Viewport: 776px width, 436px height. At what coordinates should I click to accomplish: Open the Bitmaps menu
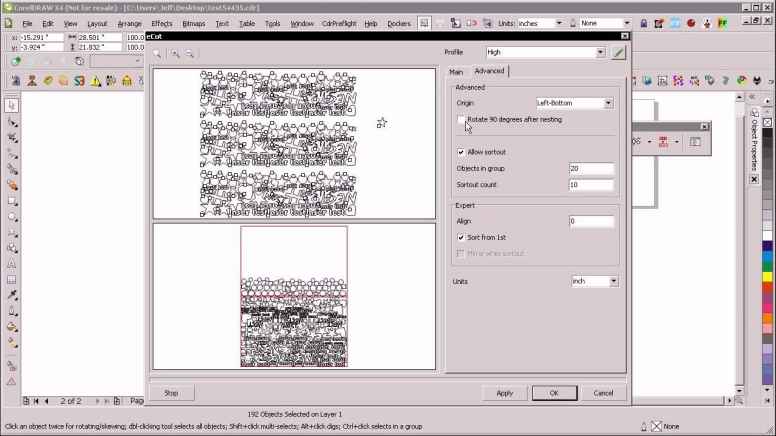point(193,23)
